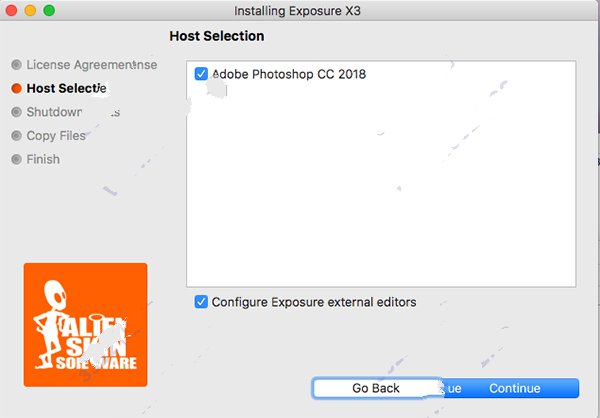Click the Finish step bullet icon
Screen dimensions: 600x418
(x=16, y=159)
